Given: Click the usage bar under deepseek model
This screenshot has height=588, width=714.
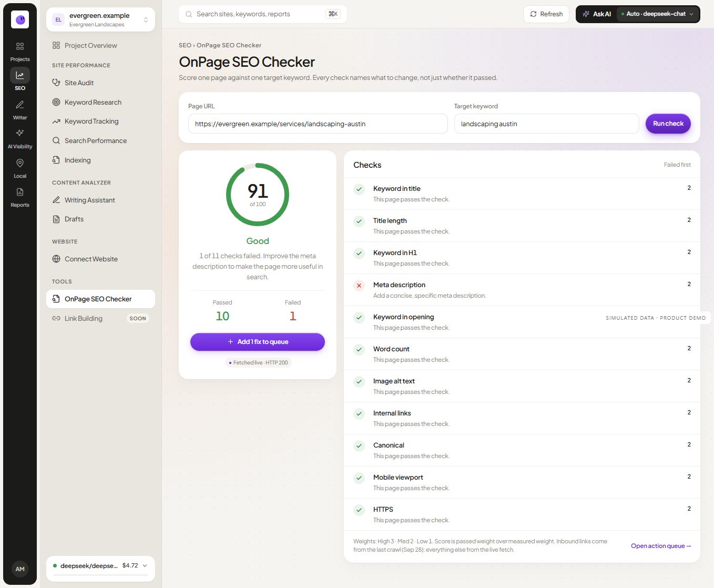Looking at the screenshot, I should pos(100,575).
